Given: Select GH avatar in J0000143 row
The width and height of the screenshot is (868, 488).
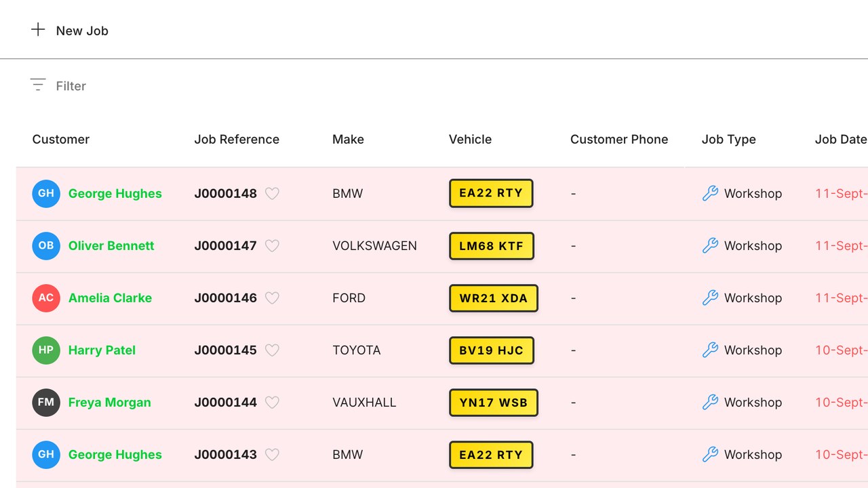Looking at the screenshot, I should 46,454.
